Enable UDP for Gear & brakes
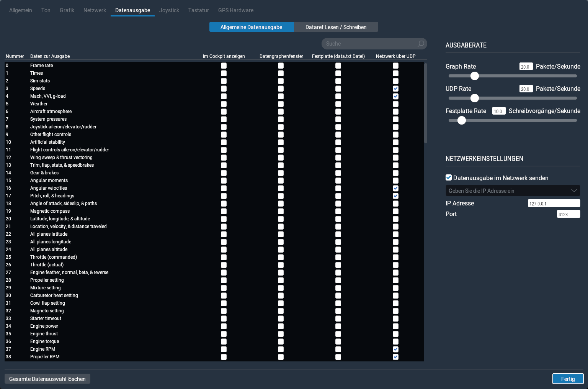This screenshot has height=389, width=588. tap(395, 173)
